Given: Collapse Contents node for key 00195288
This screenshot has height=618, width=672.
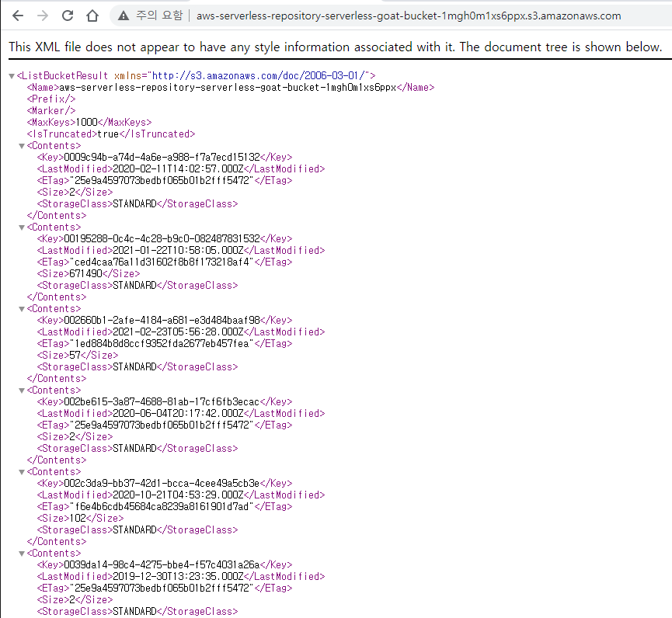Looking at the screenshot, I should tap(22, 227).
